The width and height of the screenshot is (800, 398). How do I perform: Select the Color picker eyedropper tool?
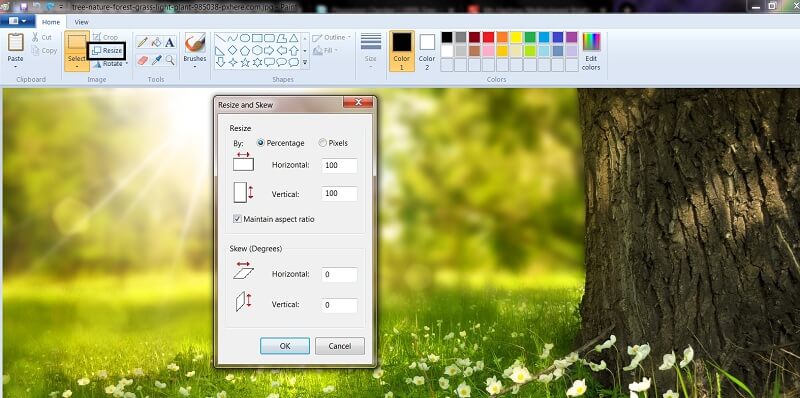(156, 60)
